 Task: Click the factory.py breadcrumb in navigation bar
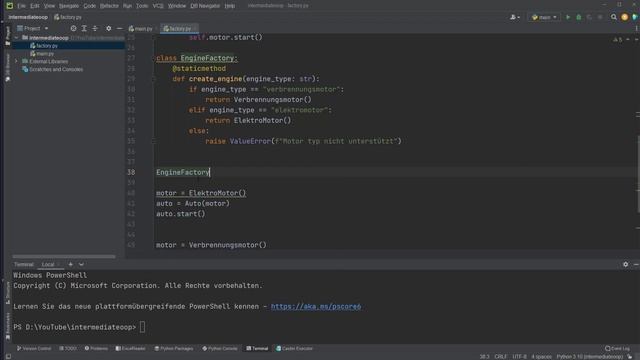tap(68, 17)
